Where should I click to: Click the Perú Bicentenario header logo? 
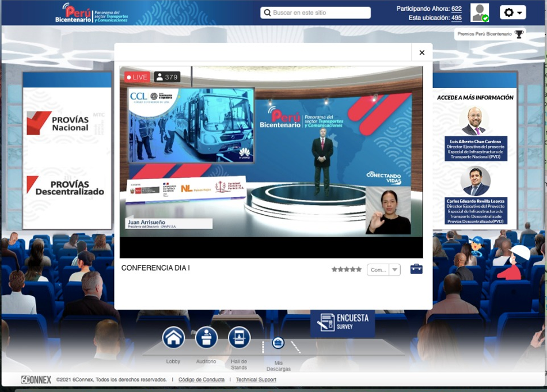(x=92, y=13)
